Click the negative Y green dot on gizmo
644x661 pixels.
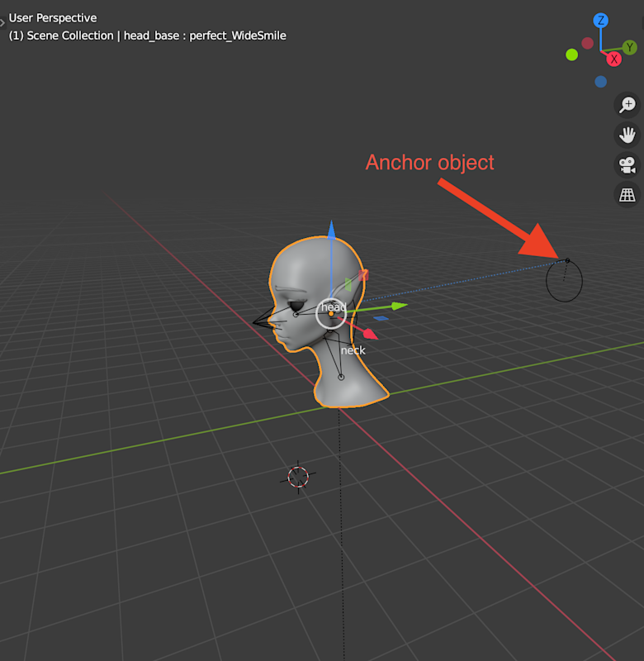click(571, 55)
